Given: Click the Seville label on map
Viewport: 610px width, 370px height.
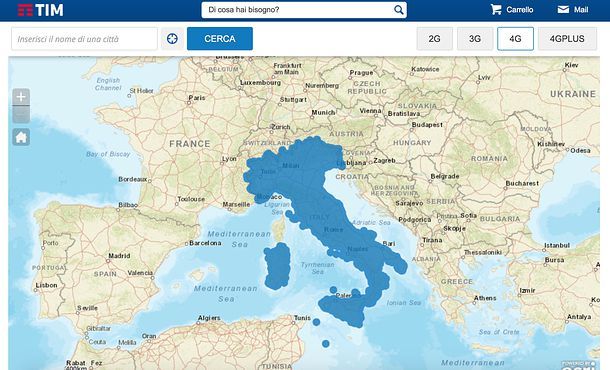Looking at the screenshot, I should pyautogui.click(x=87, y=308).
